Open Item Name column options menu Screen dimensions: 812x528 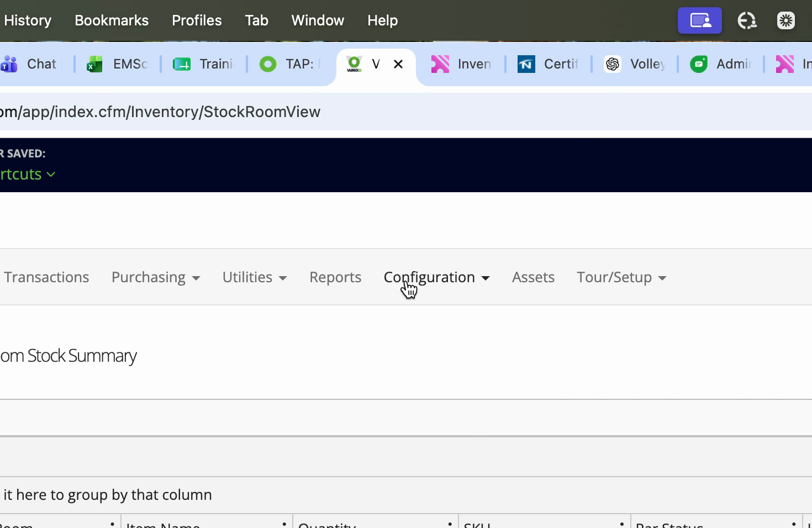(284, 524)
